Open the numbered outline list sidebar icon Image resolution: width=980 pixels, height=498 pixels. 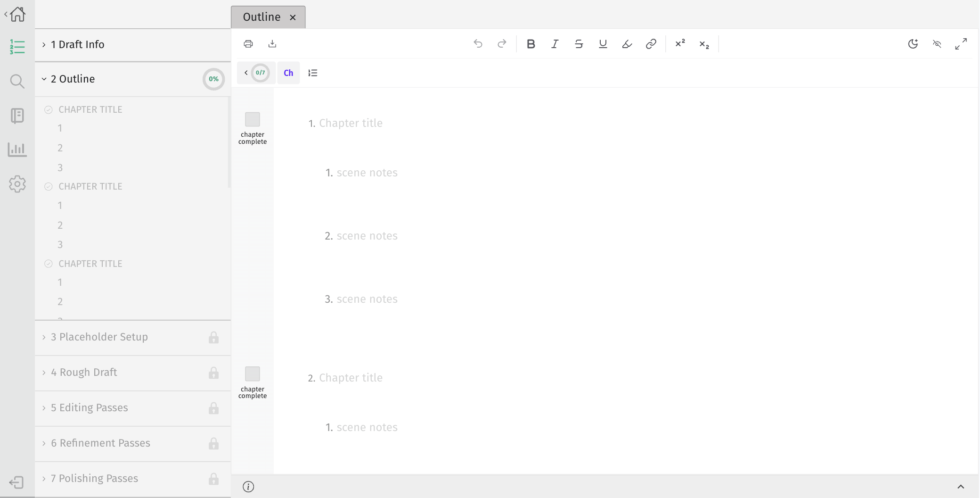click(17, 47)
